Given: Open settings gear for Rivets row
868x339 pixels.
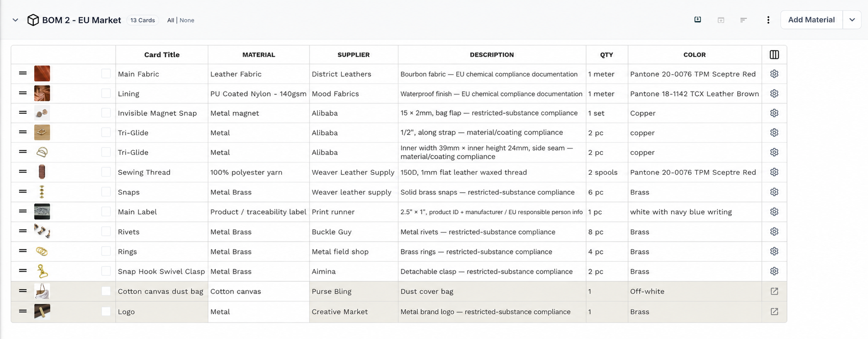Looking at the screenshot, I should pyautogui.click(x=774, y=231).
